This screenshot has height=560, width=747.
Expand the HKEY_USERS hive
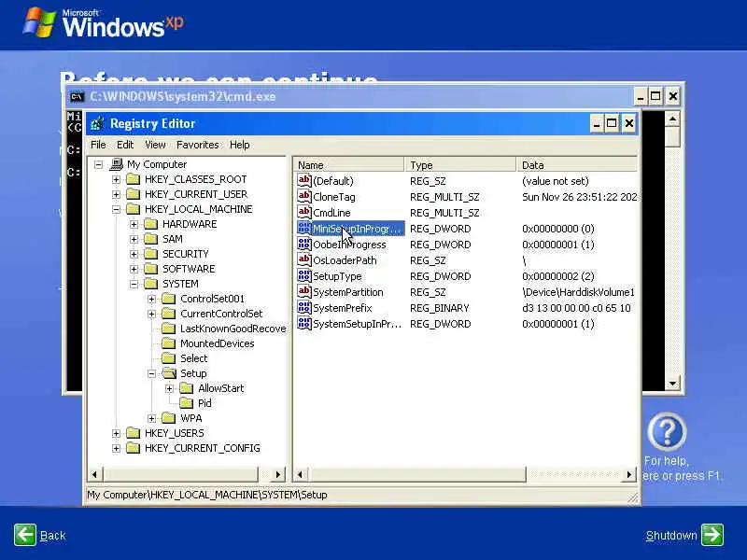[116, 433]
